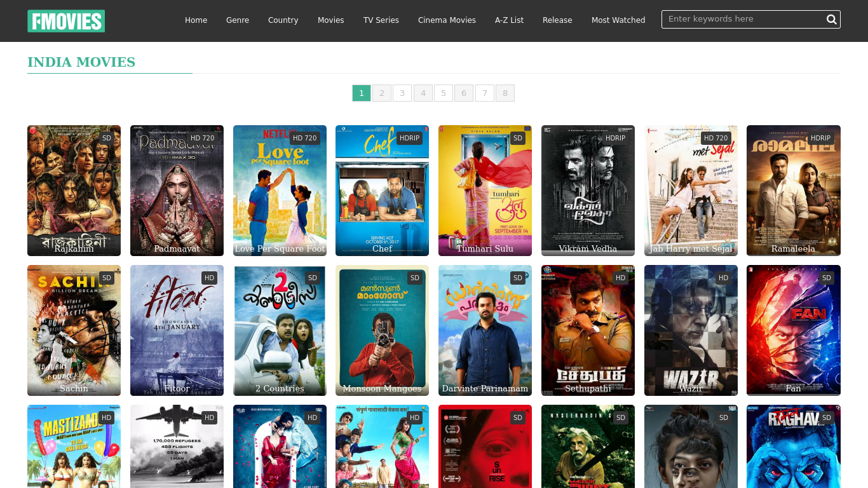Go to pagination page 3
Viewport: 868px width, 488px height.
(402, 93)
